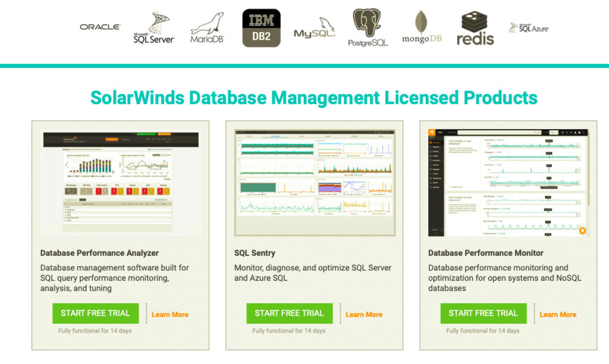Image resolution: width=609 pixels, height=364 pixels.
Task: Click the Database Performance Monitor screenshot preview
Action: (508, 178)
